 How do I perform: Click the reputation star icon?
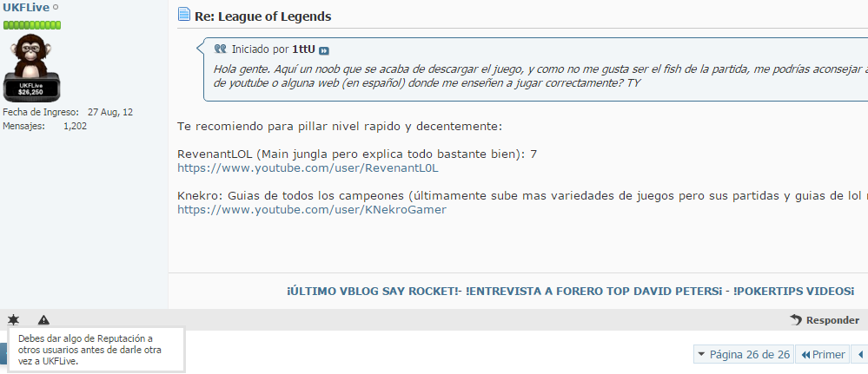point(13,320)
